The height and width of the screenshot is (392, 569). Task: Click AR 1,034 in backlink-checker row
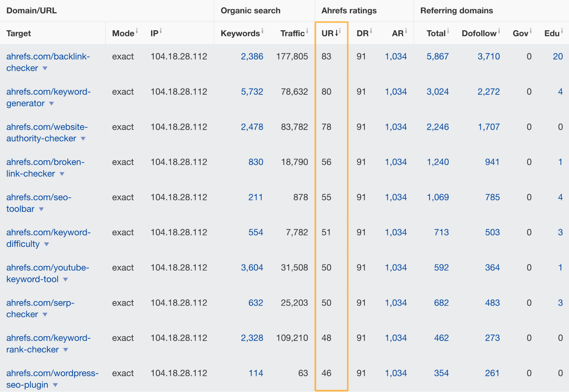pyautogui.click(x=396, y=56)
